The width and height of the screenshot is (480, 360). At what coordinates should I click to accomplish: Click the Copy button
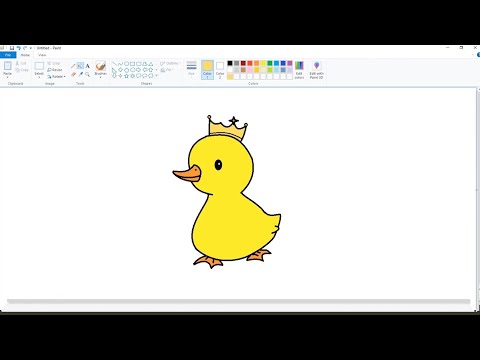[22, 70]
